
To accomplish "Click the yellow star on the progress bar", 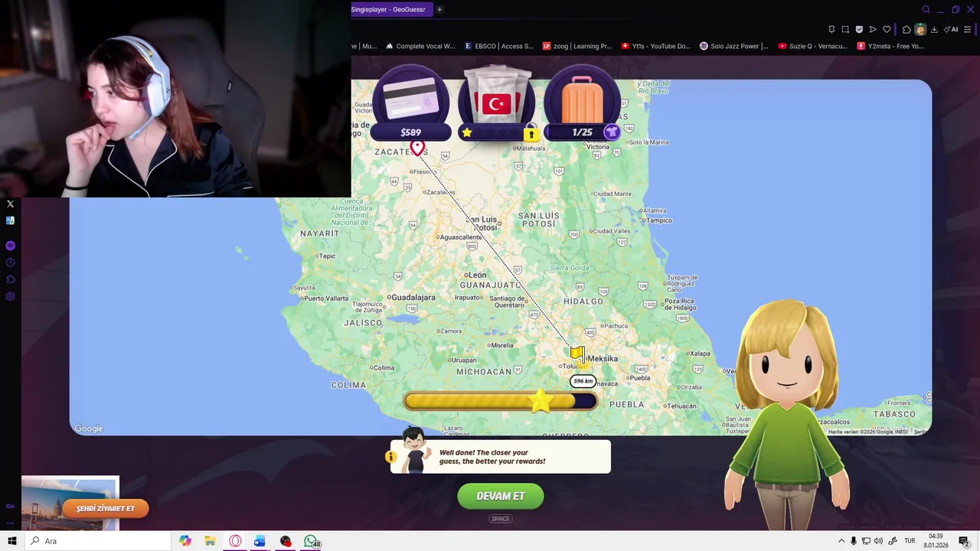I will tap(541, 400).
